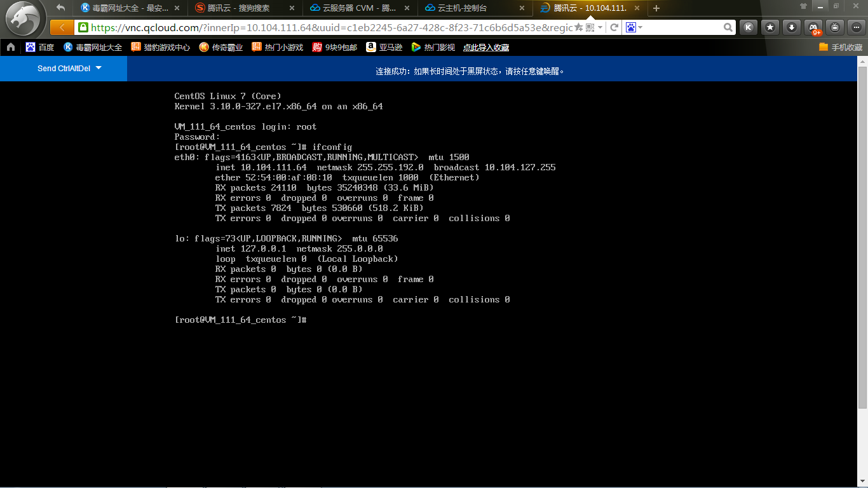The height and width of the screenshot is (488, 868).
Task: Click the 'broadcast 10.104.127.255' text
Action: point(494,167)
